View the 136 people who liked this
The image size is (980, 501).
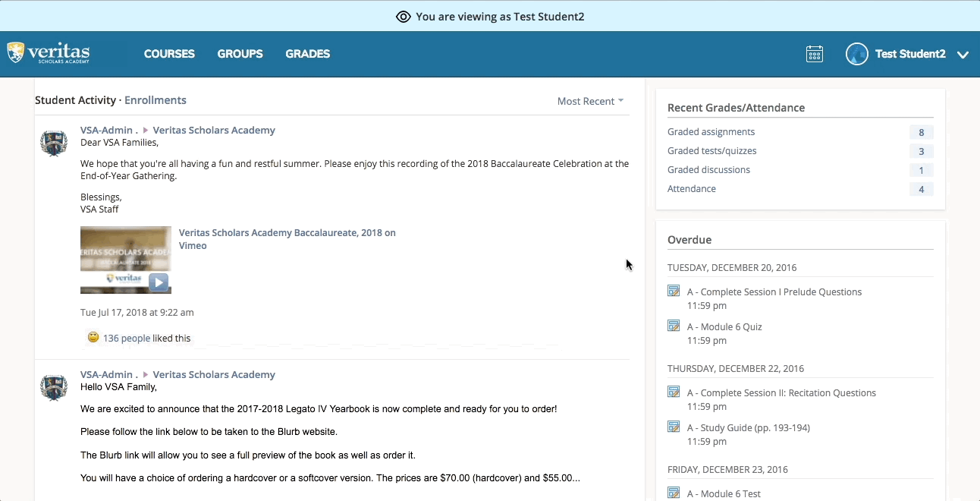click(127, 339)
